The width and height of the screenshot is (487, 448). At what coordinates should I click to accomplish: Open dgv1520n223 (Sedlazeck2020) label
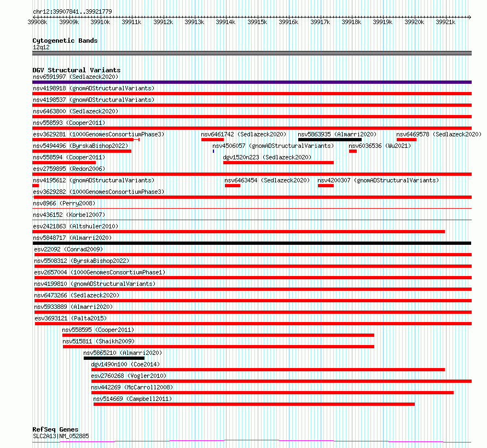tap(267, 157)
